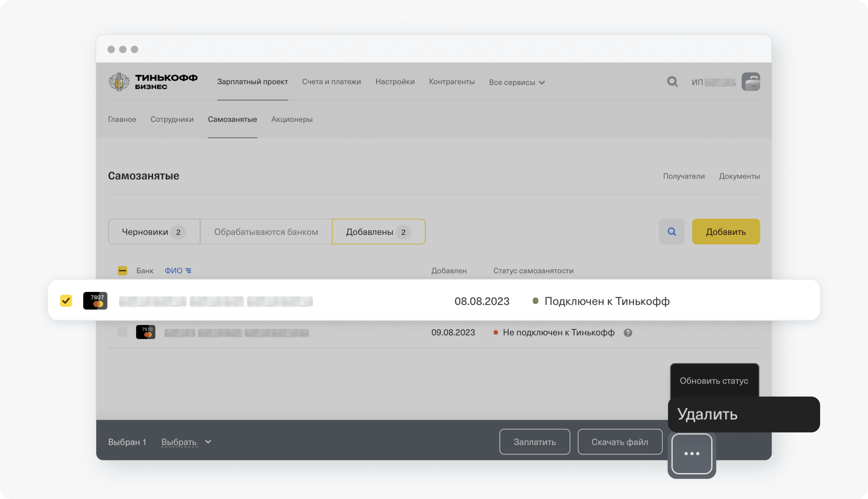Select Удалить from the popup menu
Viewport: 868px width, 499px height.
[x=707, y=414]
